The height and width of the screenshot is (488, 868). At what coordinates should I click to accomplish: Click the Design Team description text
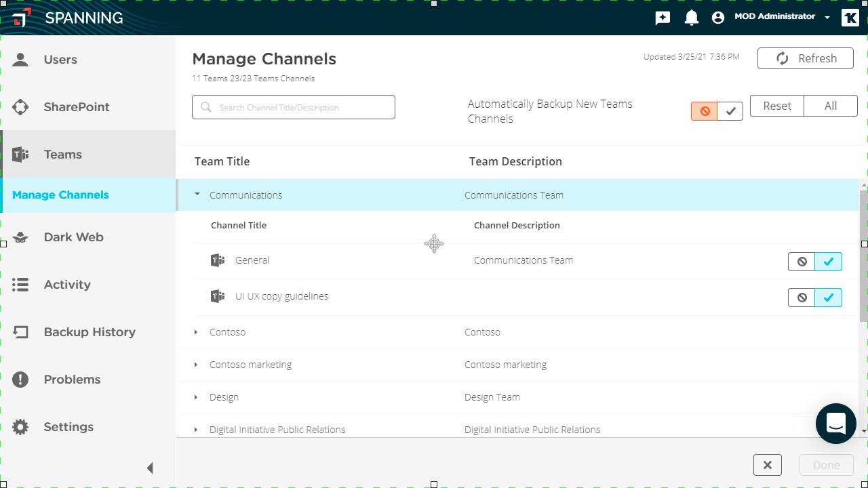tap(492, 397)
